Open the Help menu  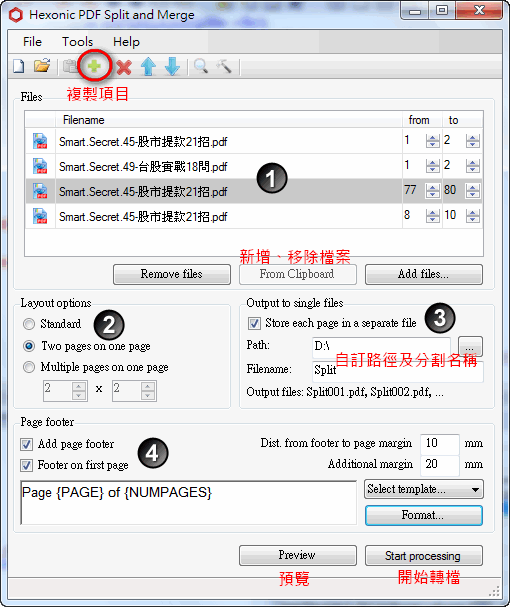tap(126, 41)
